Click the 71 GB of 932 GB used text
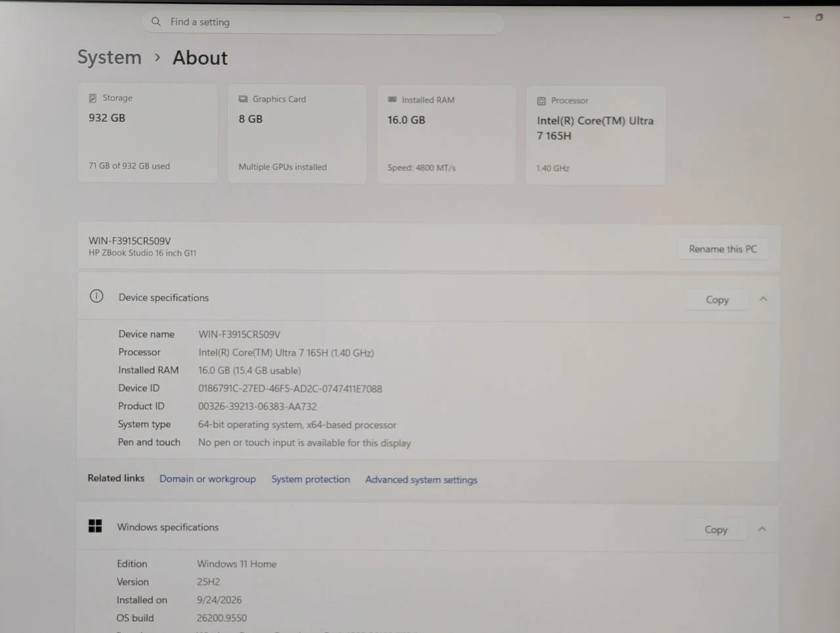This screenshot has height=633, width=840. (129, 166)
